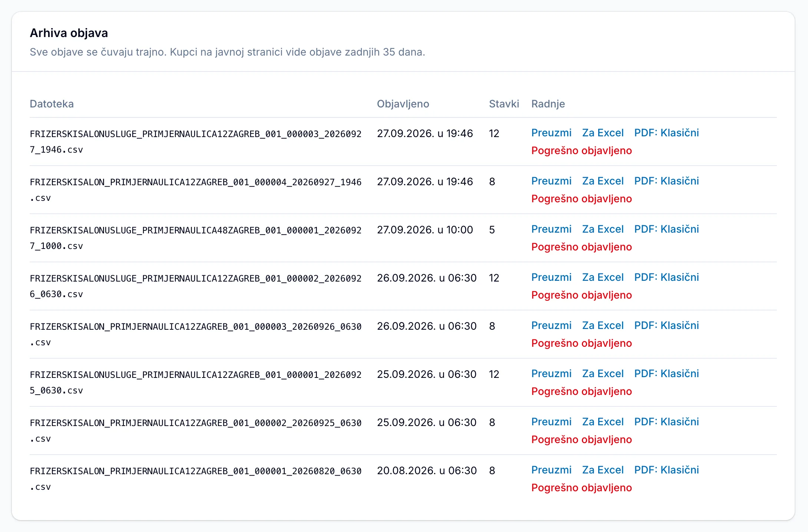Open PDF: Klasični for FRIZERSKISALONUSLUGE 000002_20260926
The image size is (808, 532).
666,277
